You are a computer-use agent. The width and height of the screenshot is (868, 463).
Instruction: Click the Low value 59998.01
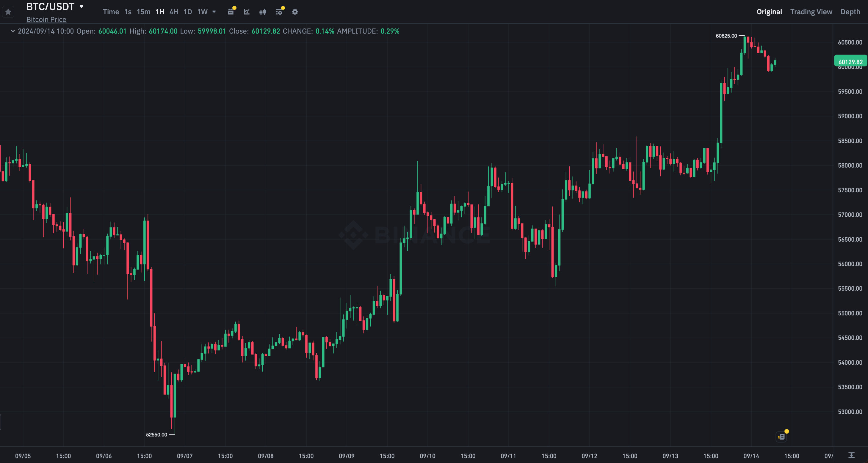click(211, 31)
